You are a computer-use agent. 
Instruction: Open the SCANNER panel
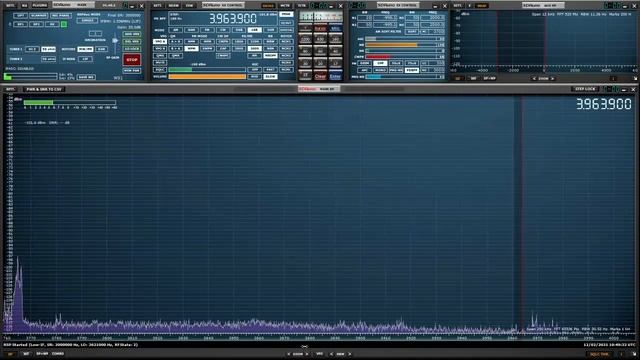click(x=39, y=16)
